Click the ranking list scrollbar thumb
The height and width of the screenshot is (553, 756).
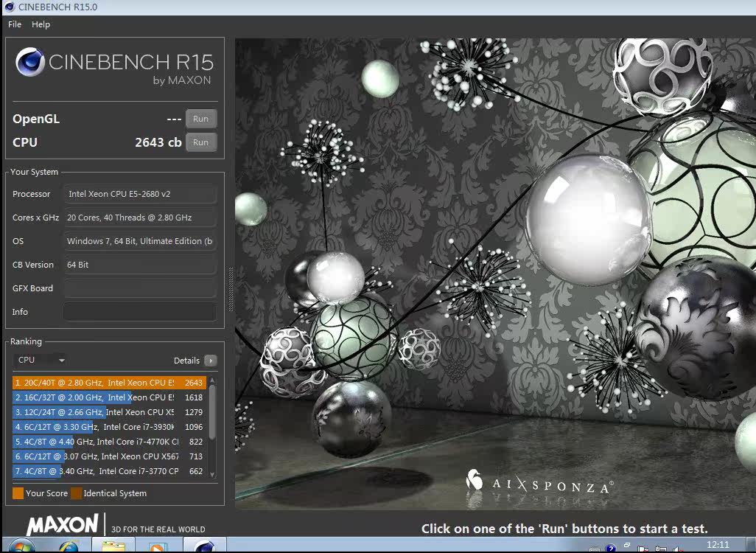coord(212,413)
